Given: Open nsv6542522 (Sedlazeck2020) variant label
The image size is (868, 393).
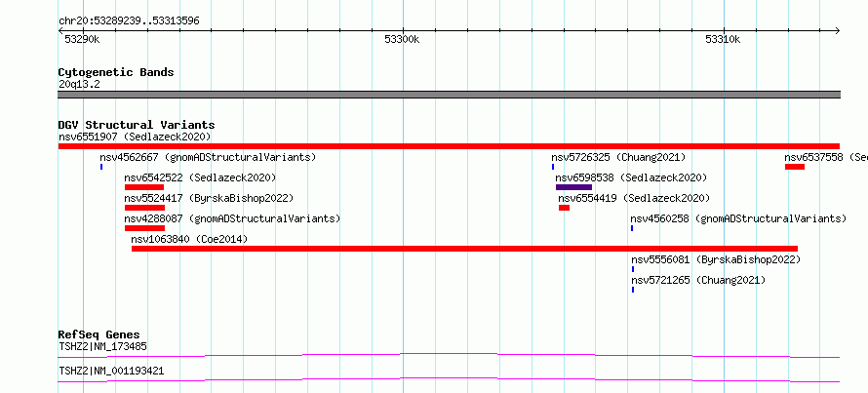Looking at the screenshot, I should [200, 177].
